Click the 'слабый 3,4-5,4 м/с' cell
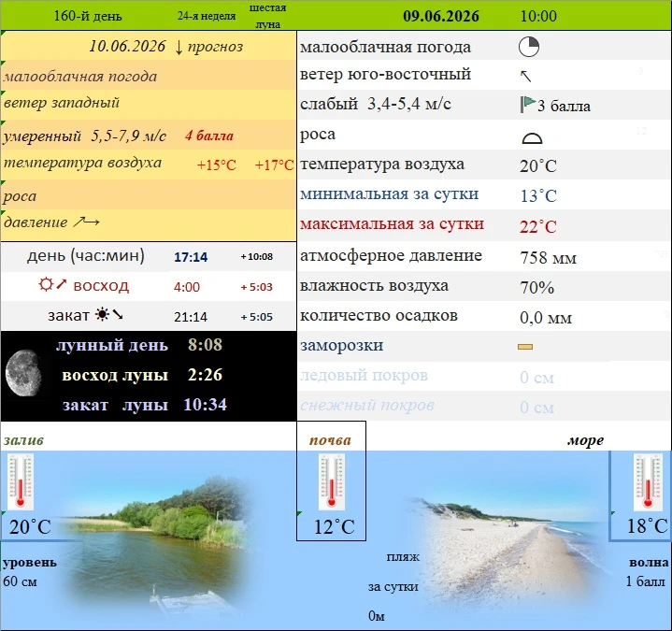Screen dimensions: 672x631 pyautogui.click(x=376, y=104)
